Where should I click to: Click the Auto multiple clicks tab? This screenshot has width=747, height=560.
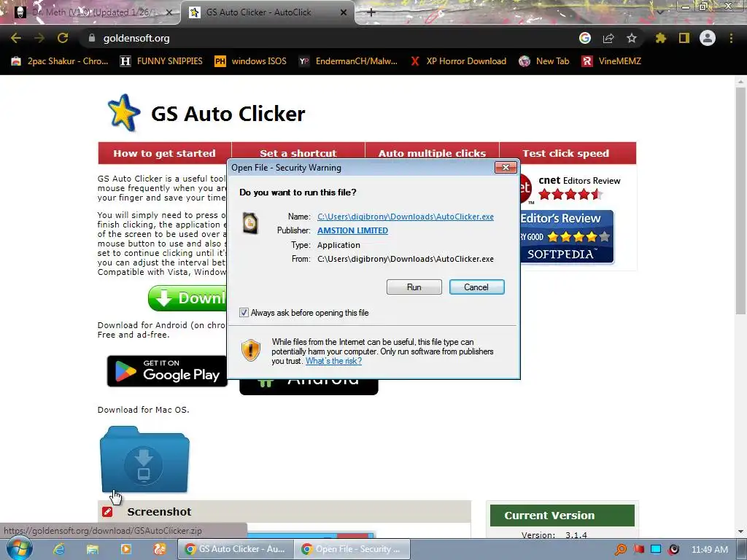[x=432, y=152]
